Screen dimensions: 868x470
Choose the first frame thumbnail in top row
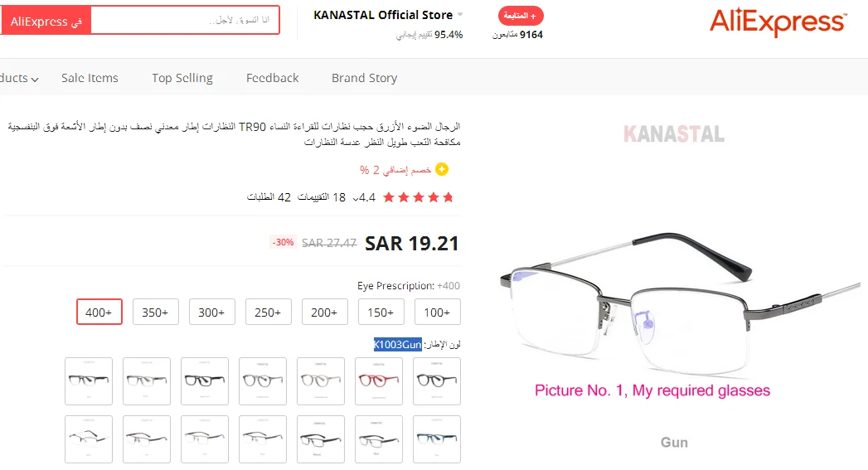[89, 380]
